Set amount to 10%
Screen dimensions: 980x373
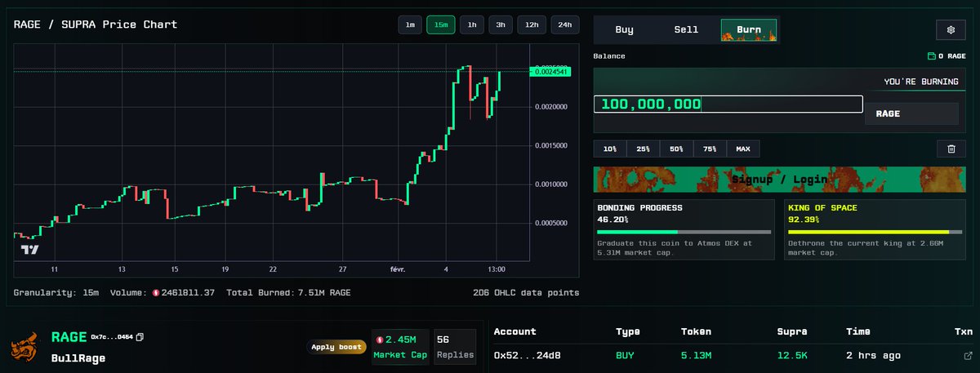tap(610, 149)
